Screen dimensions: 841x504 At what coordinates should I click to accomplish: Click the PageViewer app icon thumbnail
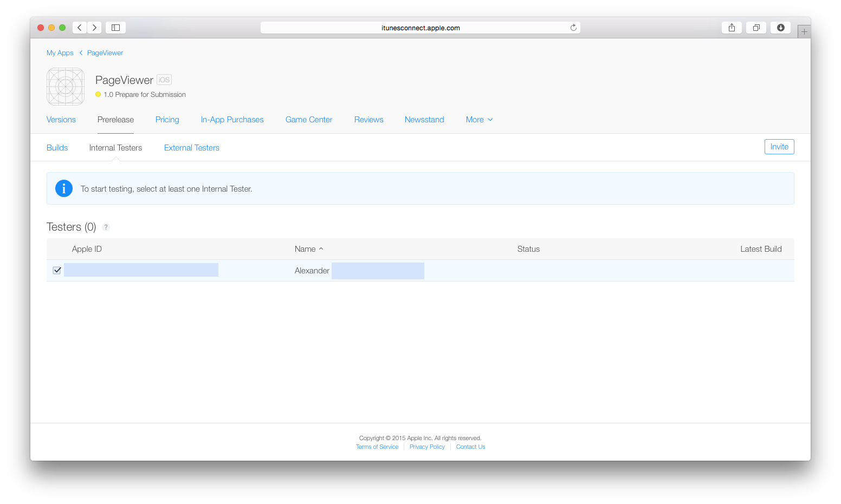(x=65, y=87)
